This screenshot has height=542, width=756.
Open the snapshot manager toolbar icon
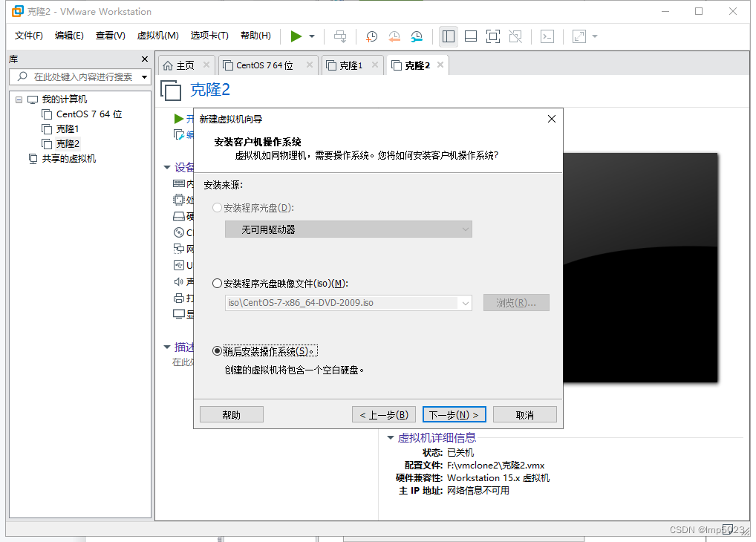tap(417, 36)
